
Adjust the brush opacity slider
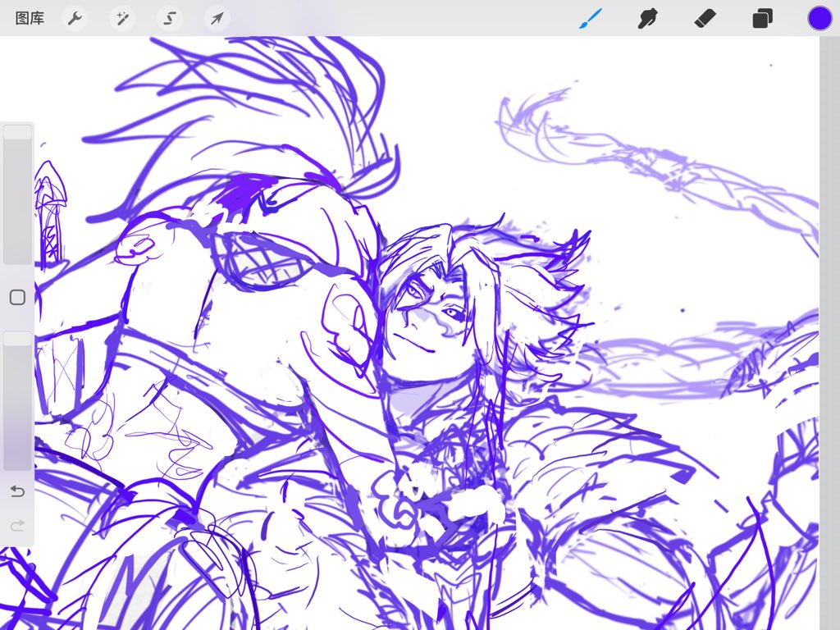18,400
